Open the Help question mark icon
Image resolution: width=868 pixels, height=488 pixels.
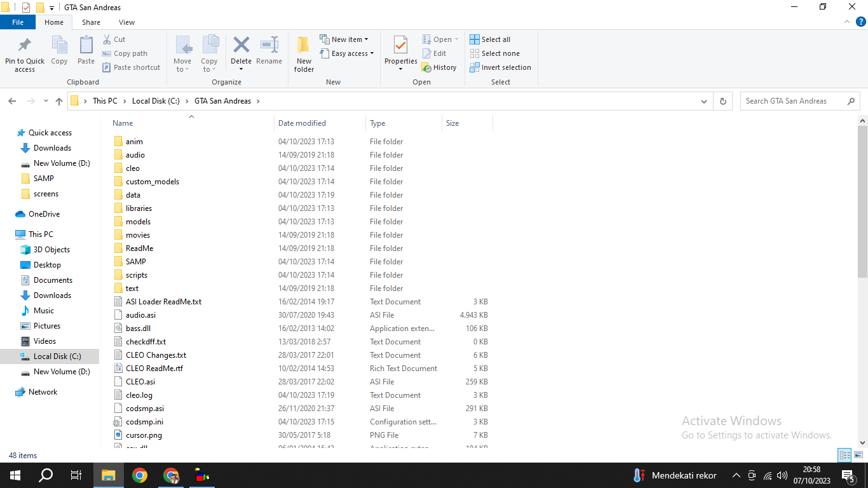tap(861, 22)
